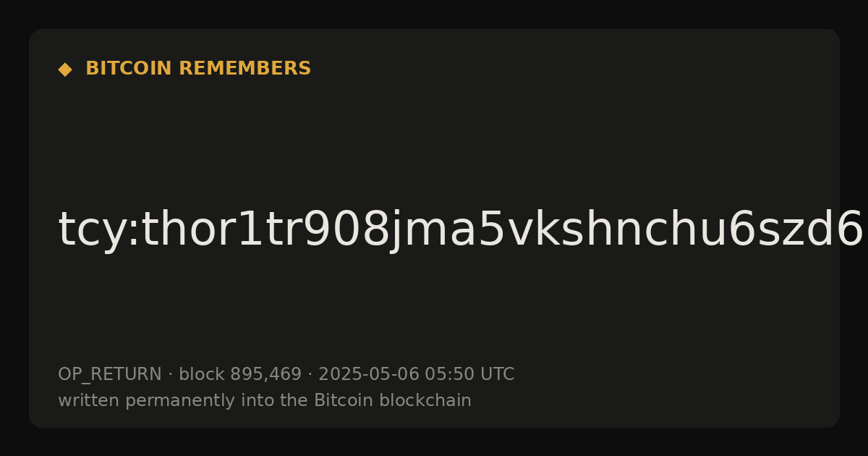Click empty card area above the message
The width and height of the screenshot is (868, 456).
[434, 138]
